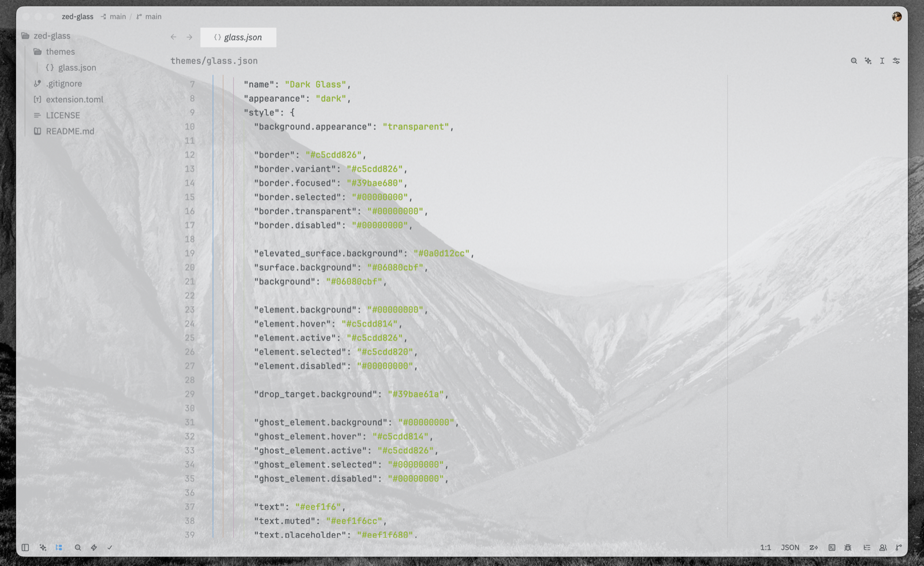Open the debugger bug icon
The height and width of the screenshot is (566, 924).
point(848,548)
